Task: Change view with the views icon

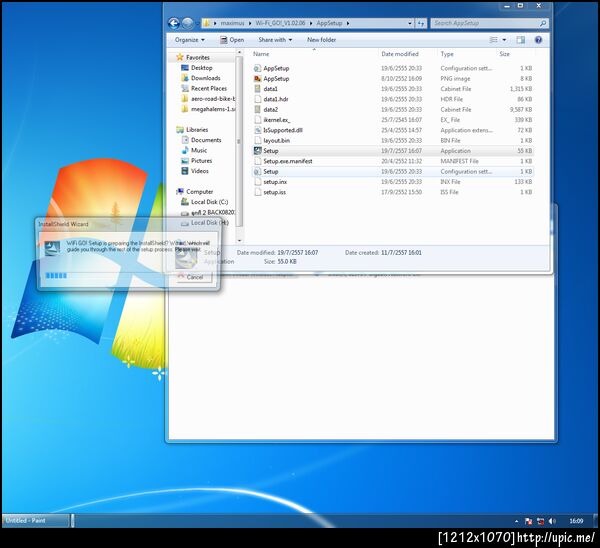Action: click(494, 40)
